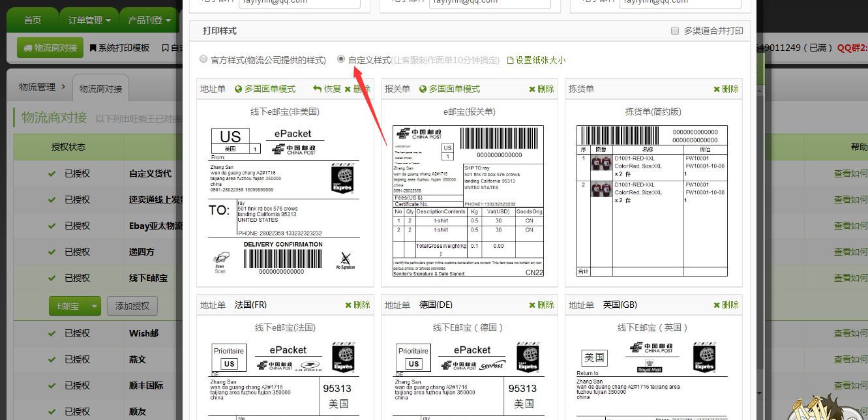The width and height of the screenshot is (868, 420).
Task: Click 多国面单模式 text on 地址单 card
Action: pyautogui.click(x=271, y=89)
